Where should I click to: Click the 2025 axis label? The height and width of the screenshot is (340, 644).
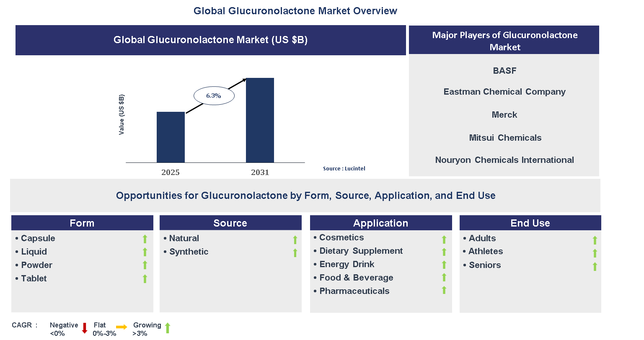[x=171, y=173]
